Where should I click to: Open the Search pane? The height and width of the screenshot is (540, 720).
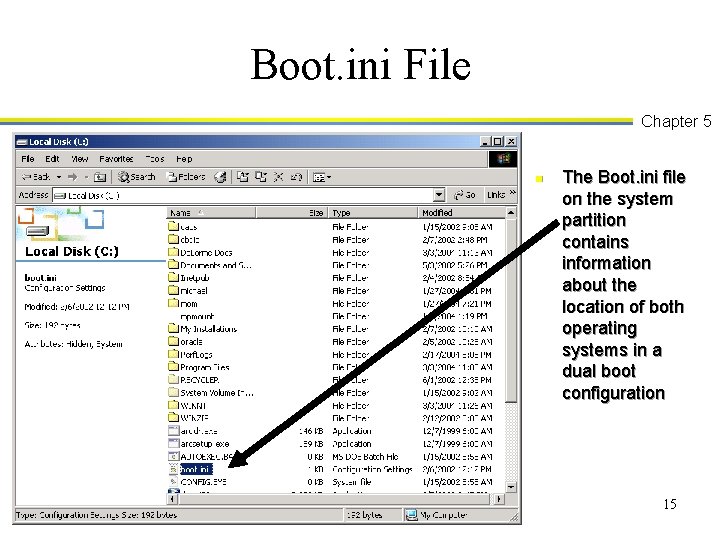136,177
